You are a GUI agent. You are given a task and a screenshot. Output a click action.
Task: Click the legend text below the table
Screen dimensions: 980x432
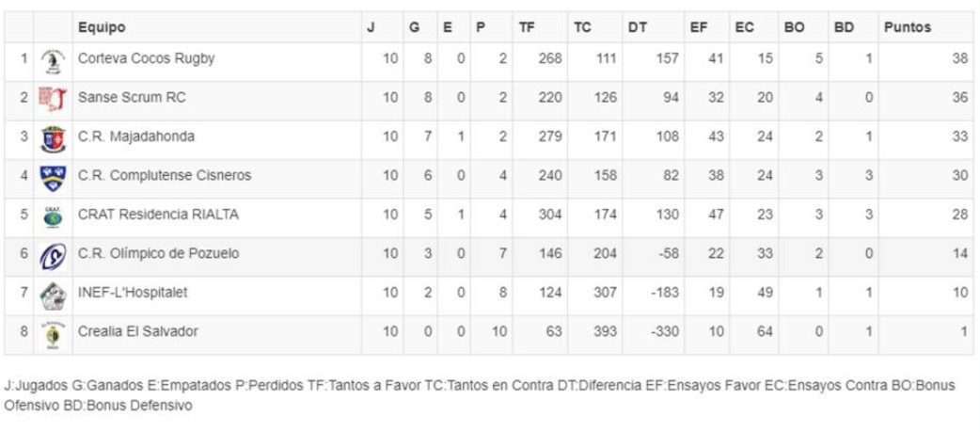(x=480, y=395)
